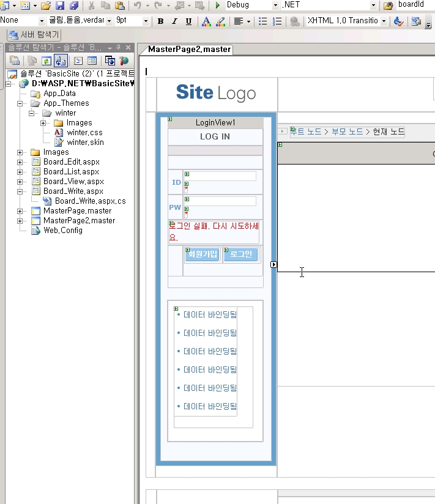Open the 서버 탐색기 tab
The image size is (435, 504).
pyautogui.click(x=34, y=35)
